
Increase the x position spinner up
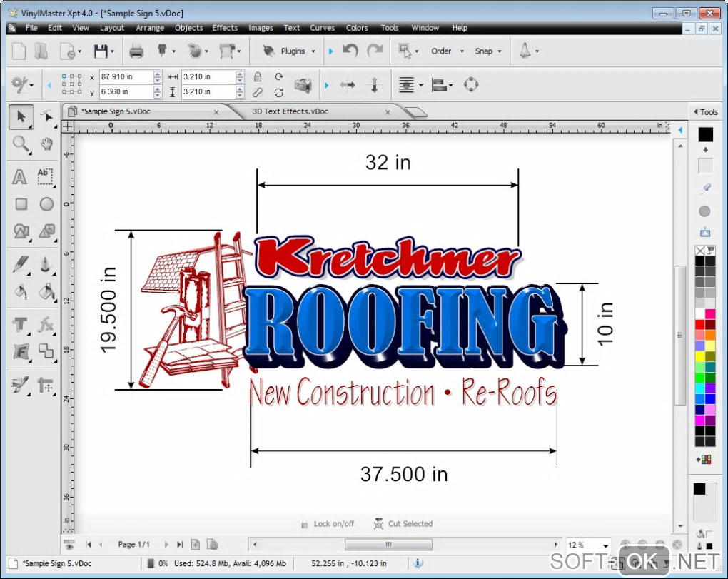[158, 74]
